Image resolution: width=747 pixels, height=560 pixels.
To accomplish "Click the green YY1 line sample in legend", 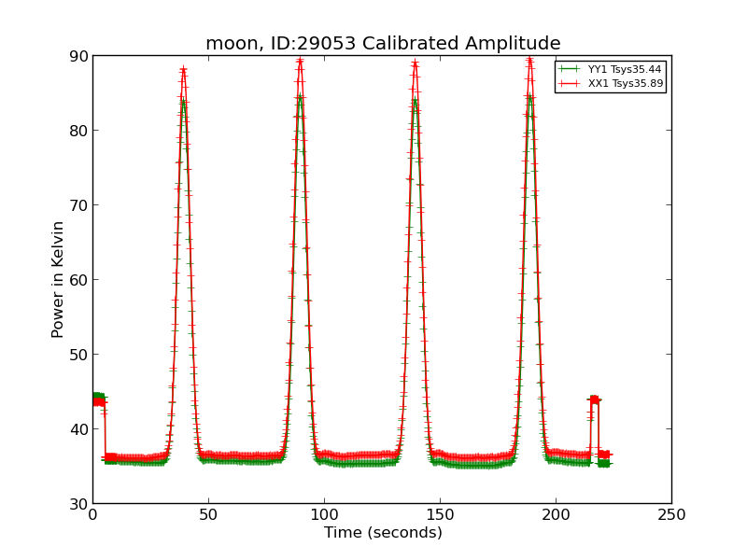I will click(x=570, y=69).
